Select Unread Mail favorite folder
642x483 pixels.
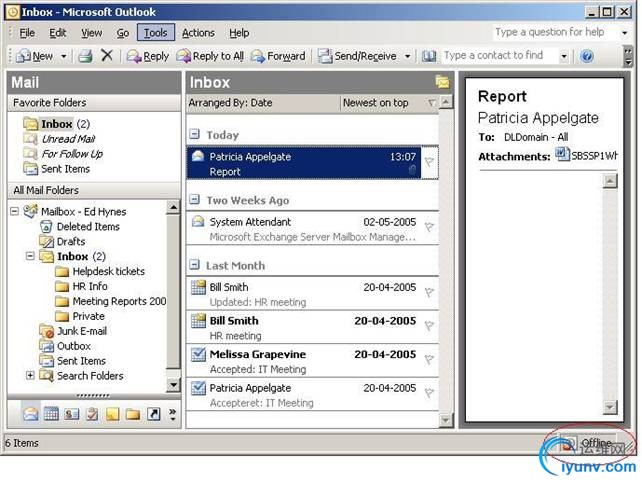pos(68,139)
